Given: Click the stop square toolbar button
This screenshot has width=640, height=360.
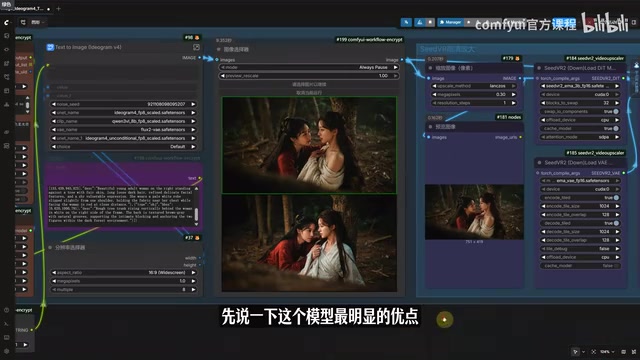Looking at the screenshot, I should (430, 22).
